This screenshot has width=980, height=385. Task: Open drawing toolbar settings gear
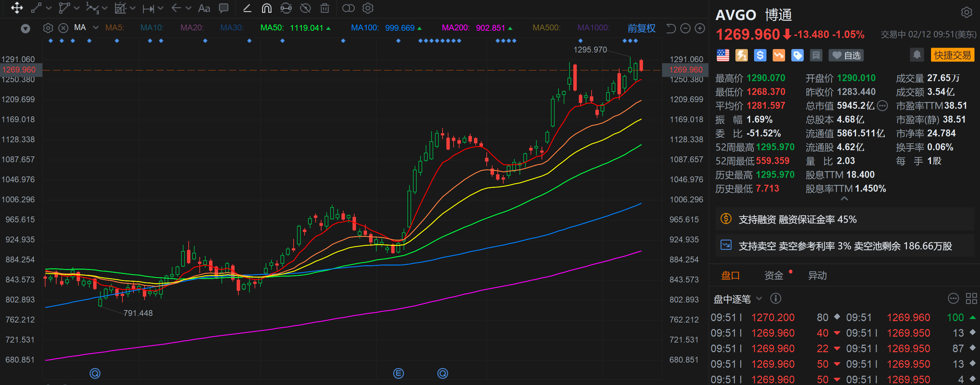[368, 8]
